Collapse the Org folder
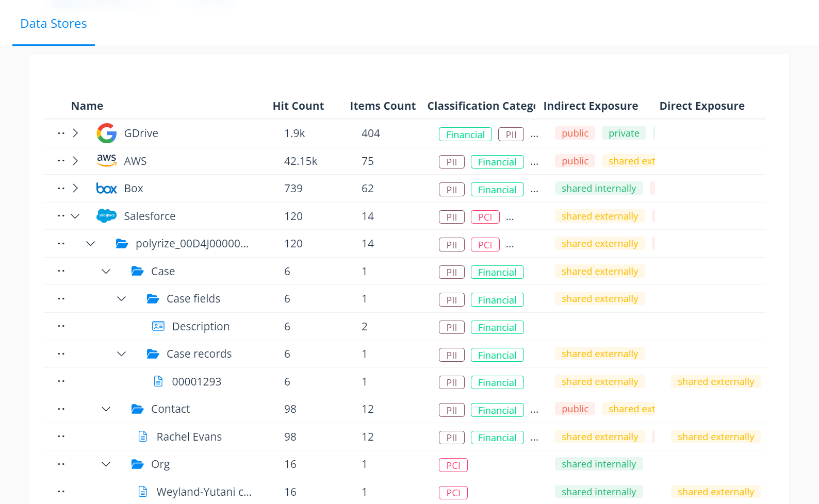This screenshot has height=504, width=819. (x=106, y=464)
